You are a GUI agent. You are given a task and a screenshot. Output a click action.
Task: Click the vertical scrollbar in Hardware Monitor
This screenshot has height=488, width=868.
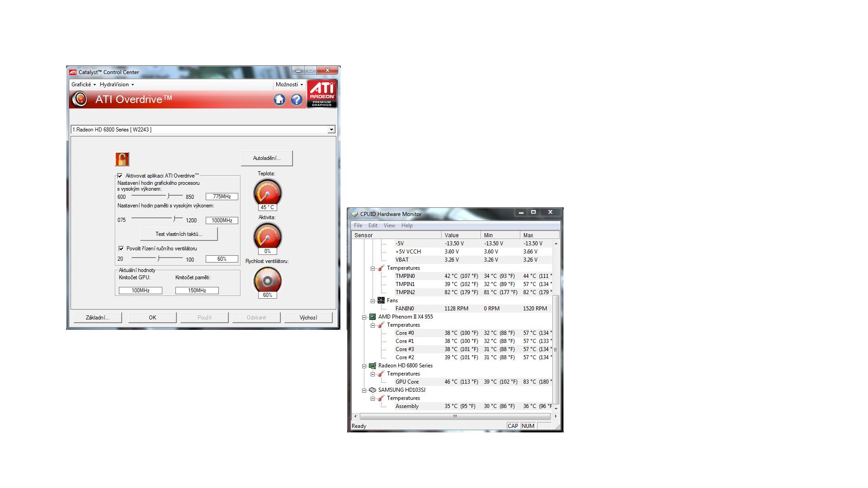(556, 349)
